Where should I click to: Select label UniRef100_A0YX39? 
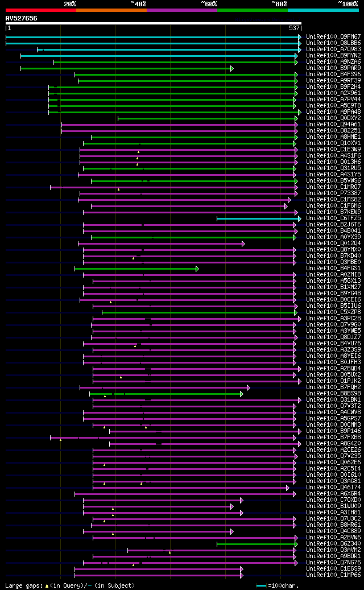pos(333,237)
